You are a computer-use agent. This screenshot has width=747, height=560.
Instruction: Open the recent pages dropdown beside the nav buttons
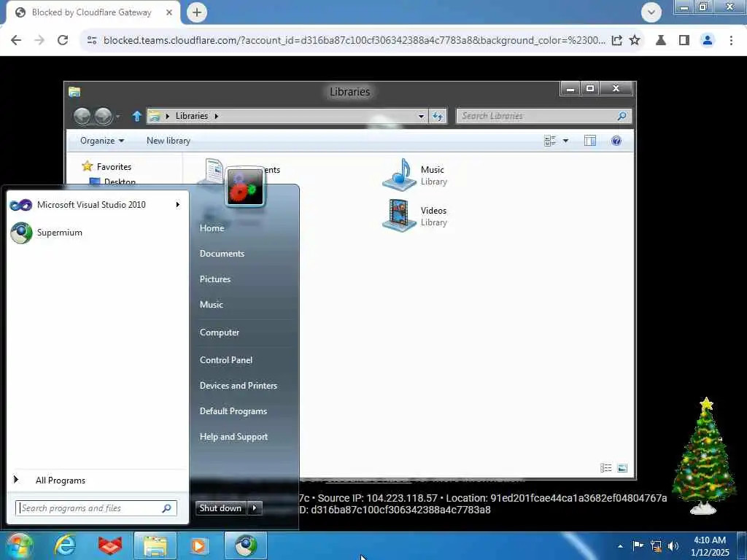coord(117,116)
